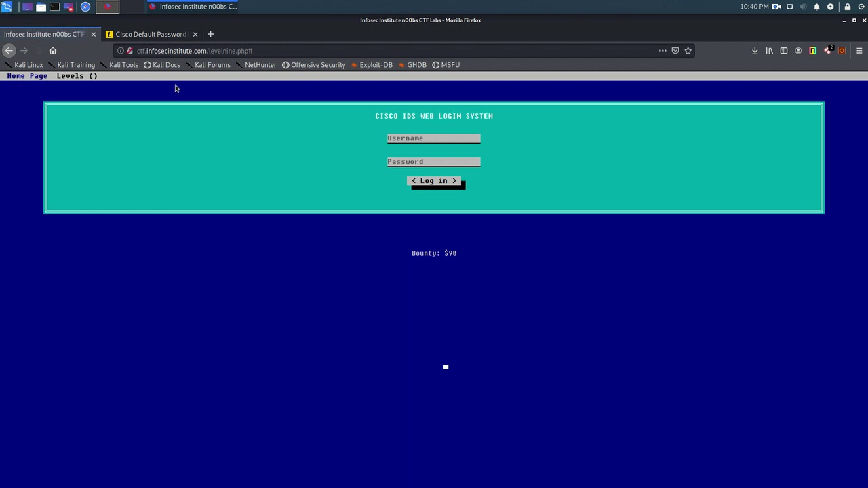Toggle the Firefox sidebar
The width and height of the screenshot is (868, 488).
pyautogui.click(x=784, y=51)
